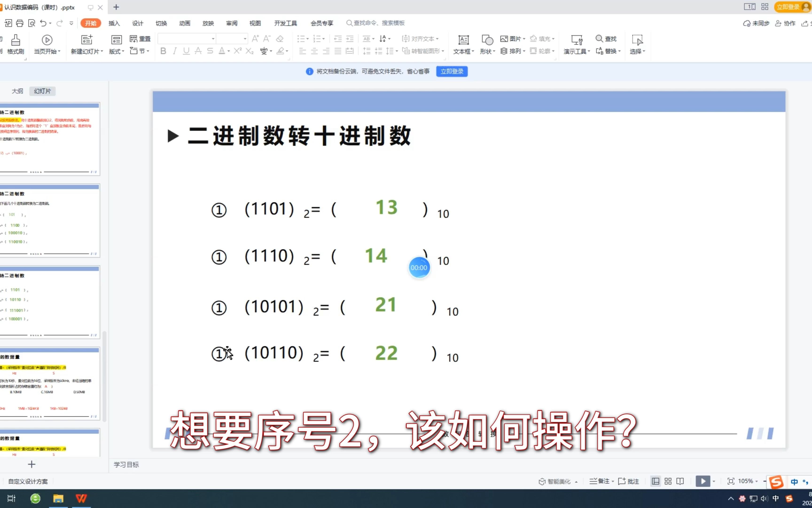
Task: Toggle Italic formatting
Action: point(175,51)
